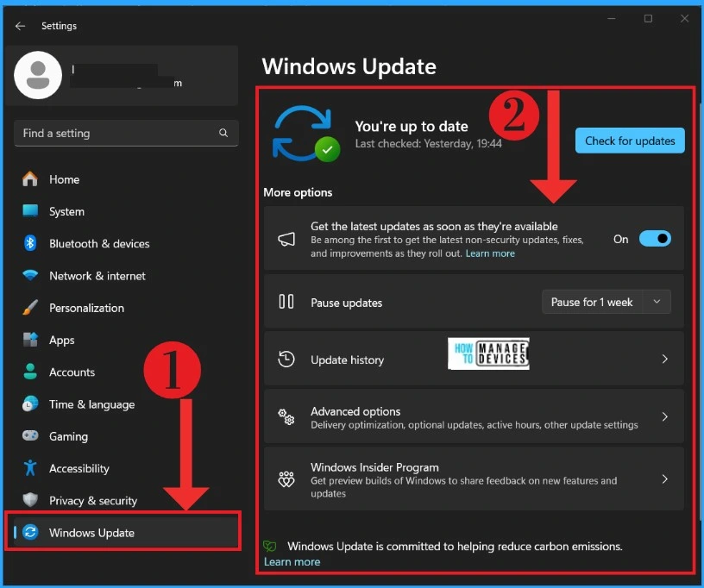The image size is (704, 588).
Task: Maximize the Settings window
Action: coord(648,19)
